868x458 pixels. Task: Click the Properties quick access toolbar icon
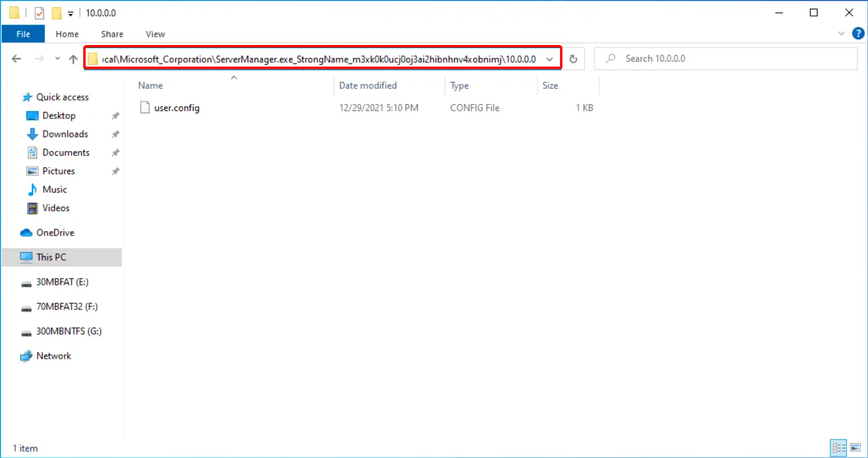click(39, 13)
